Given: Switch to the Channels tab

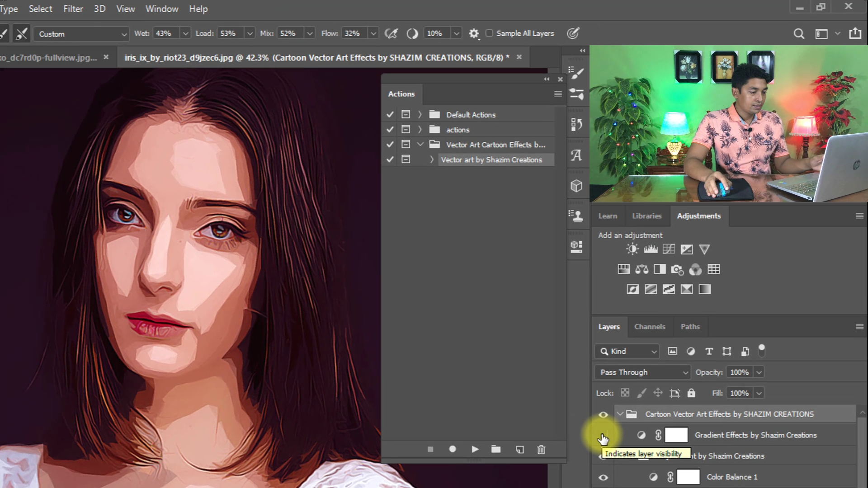Looking at the screenshot, I should click(649, 327).
